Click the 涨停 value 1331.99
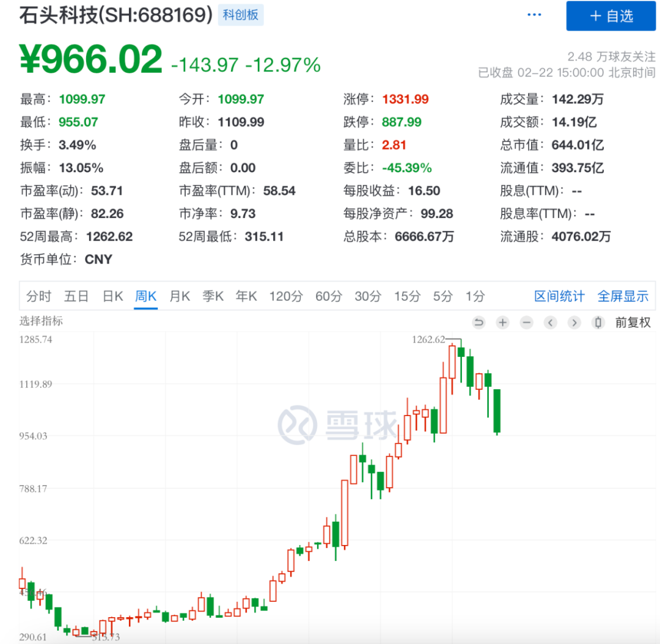This screenshot has width=660, height=644. coord(405,100)
